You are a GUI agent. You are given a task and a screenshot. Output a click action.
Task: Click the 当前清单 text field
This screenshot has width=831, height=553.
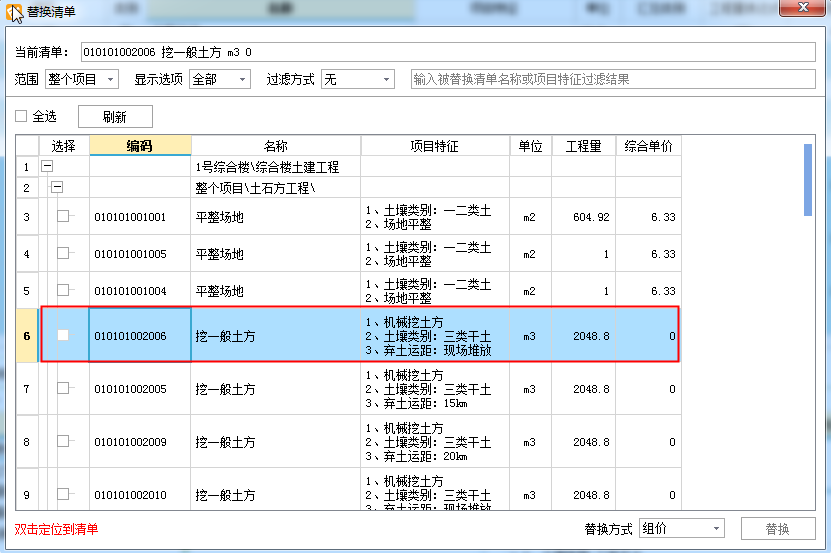click(447, 52)
